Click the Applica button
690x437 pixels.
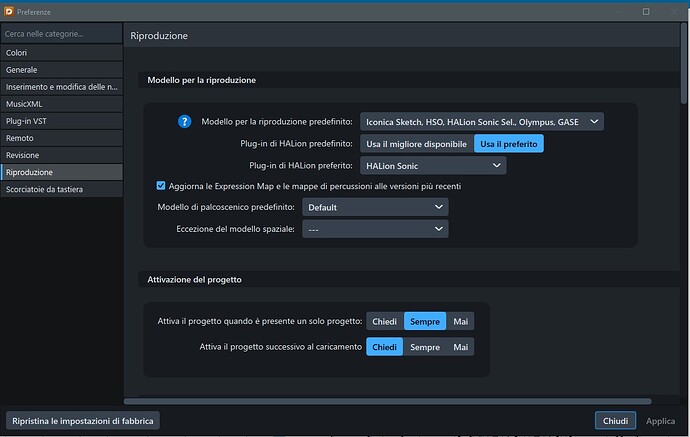pos(660,421)
